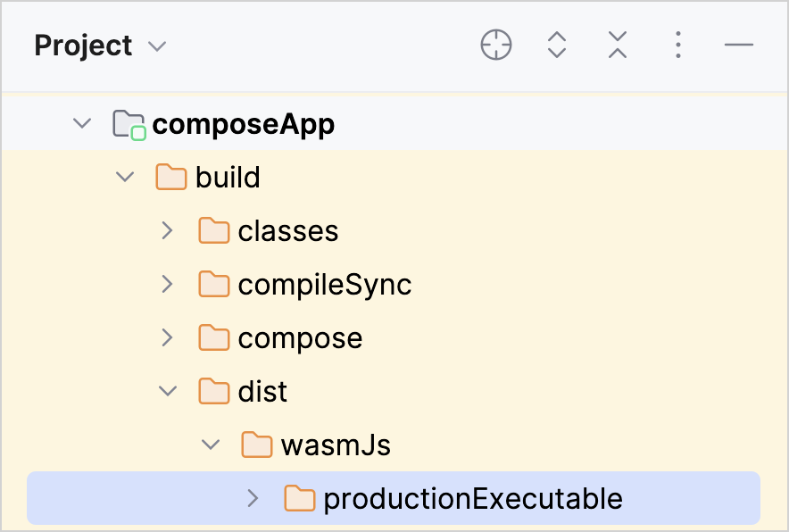
Task: Click the build folder icon
Action: 170,177
